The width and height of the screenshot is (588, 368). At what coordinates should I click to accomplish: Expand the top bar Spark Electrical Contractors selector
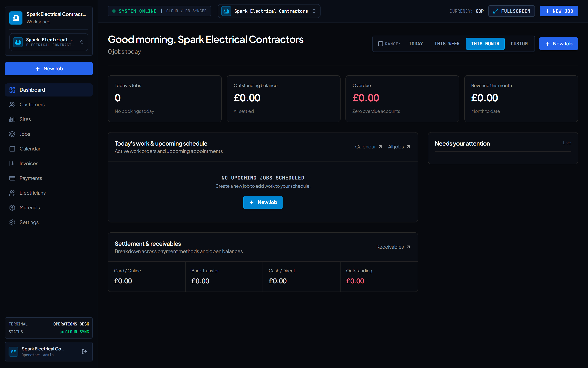point(269,11)
